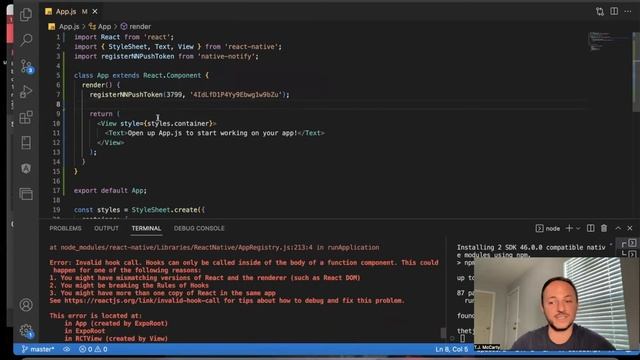This screenshot has width=640, height=360.
Task: Split the terminal
Action: coord(591,228)
